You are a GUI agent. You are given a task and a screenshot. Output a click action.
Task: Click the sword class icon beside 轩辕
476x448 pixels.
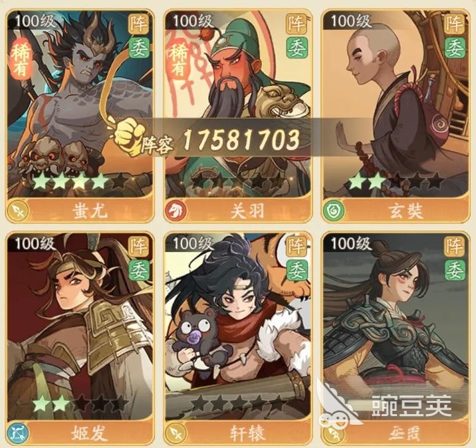pos(176,433)
